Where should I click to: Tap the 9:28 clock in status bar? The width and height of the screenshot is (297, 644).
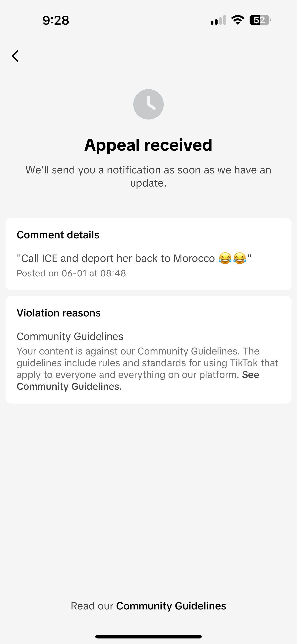point(56,20)
